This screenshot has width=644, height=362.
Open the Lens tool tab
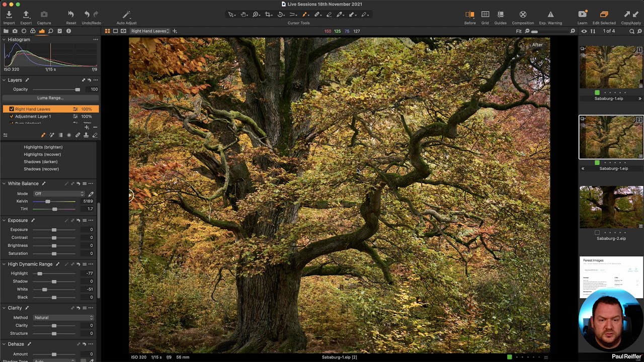24,31
